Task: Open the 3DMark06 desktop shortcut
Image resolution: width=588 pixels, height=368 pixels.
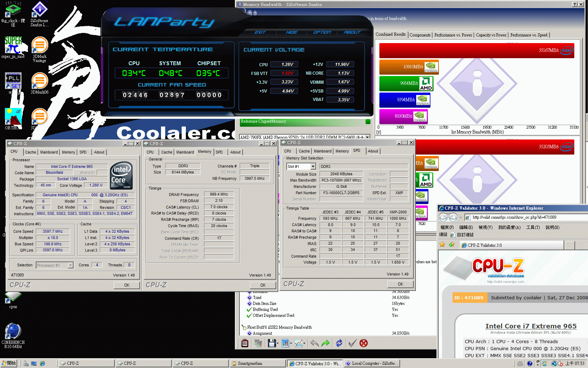Action: pyautogui.click(x=39, y=83)
